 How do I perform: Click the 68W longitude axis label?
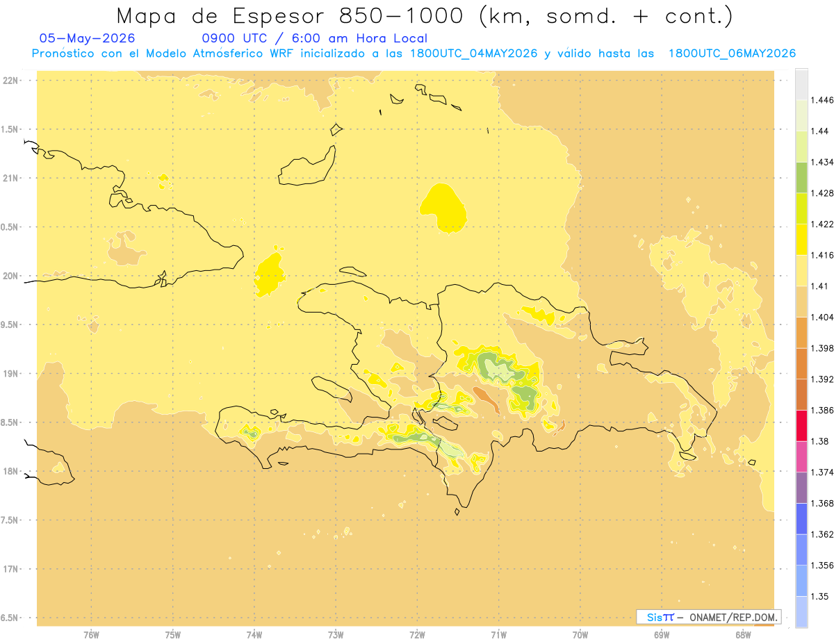(742, 634)
